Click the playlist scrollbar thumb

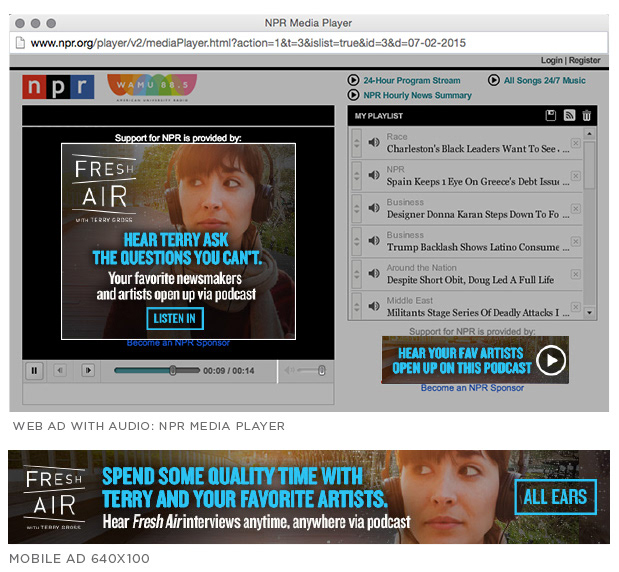tap(589, 165)
